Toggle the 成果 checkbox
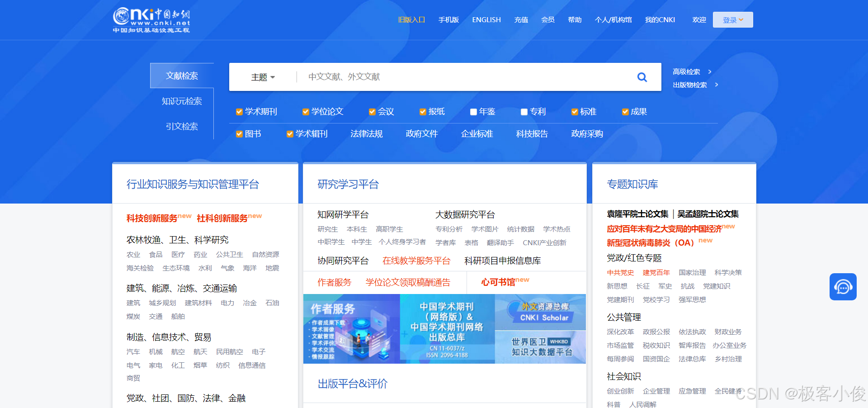This screenshot has height=408, width=868. click(x=625, y=112)
